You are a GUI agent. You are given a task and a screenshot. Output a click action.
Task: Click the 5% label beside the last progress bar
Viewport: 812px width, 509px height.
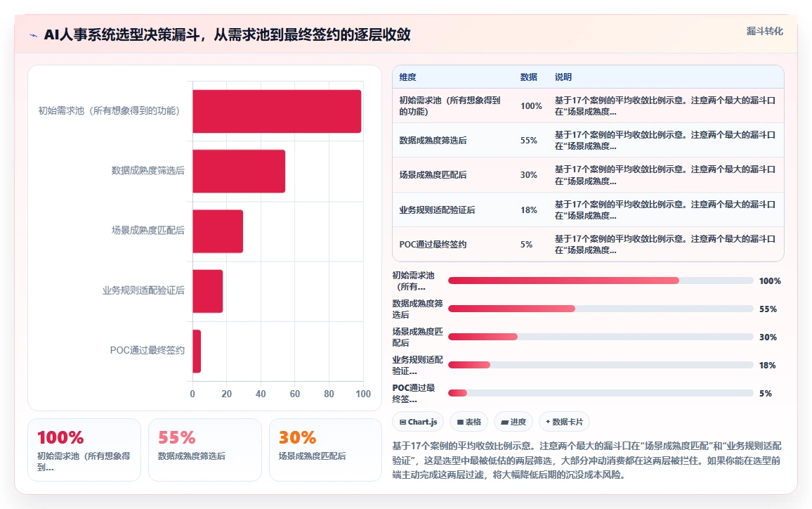click(766, 394)
